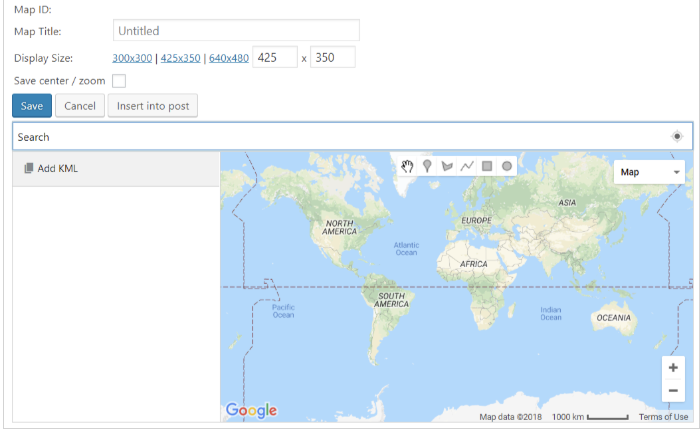Zoom out with the minus button

(x=673, y=391)
